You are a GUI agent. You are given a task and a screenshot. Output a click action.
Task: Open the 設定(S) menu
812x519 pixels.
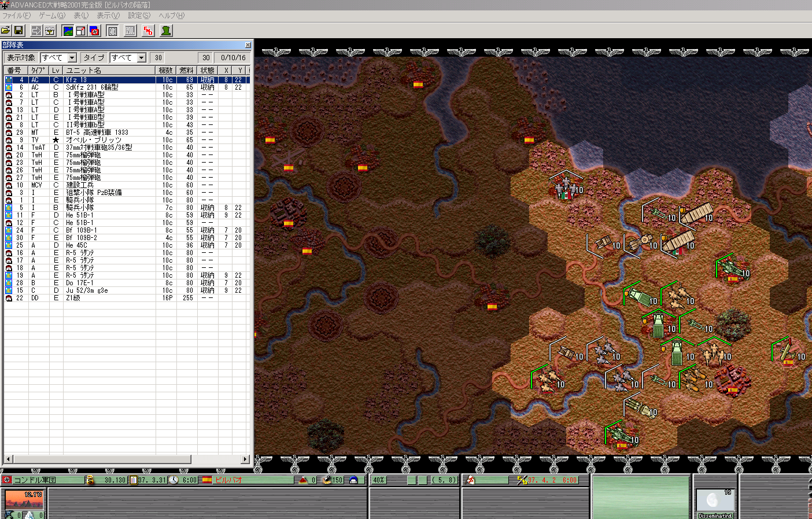pos(139,16)
